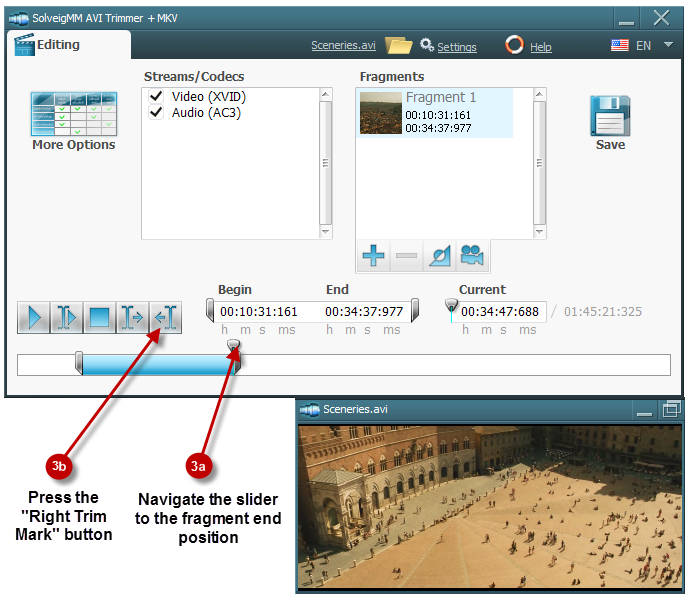Image resolution: width=686 pixels, height=596 pixels.
Task: Click the Begin bracket marker beside time
Action: (210, 310)
